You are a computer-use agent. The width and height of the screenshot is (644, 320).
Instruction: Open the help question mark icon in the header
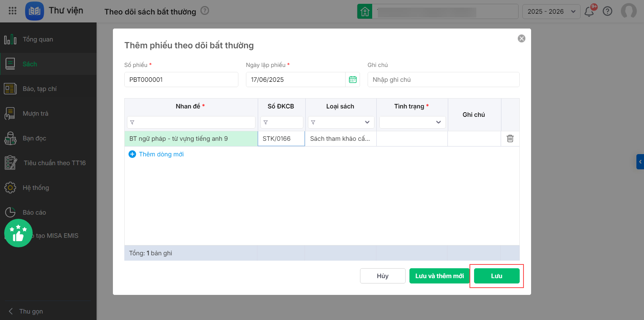(608, 11)
